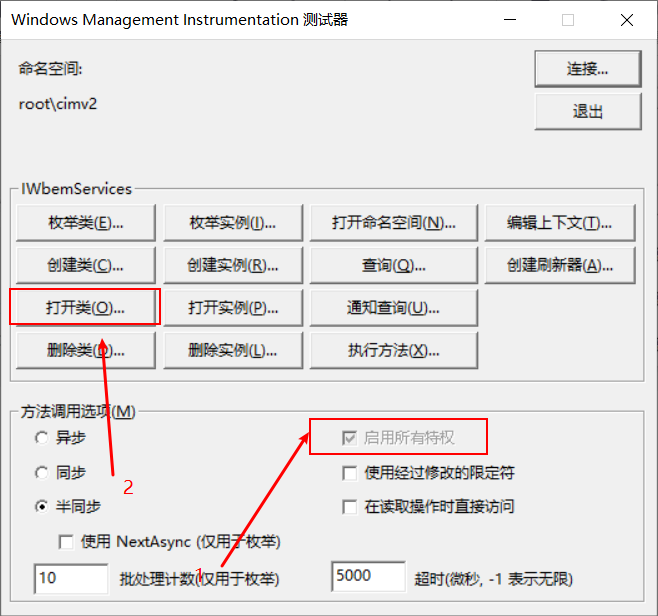Viewport: 658px width, 616px height.
Task: Click the IWbemServices group label
Action: coord(76,189)
